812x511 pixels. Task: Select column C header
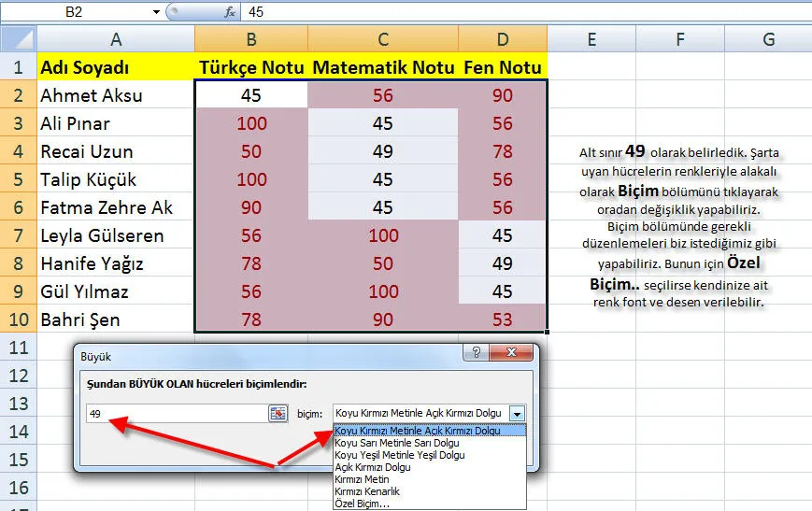(x=383, y=39)
